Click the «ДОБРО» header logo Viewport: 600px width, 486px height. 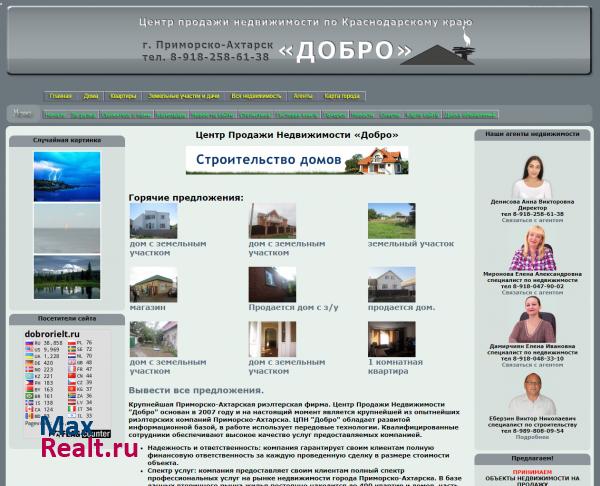(x=345, y=51)
